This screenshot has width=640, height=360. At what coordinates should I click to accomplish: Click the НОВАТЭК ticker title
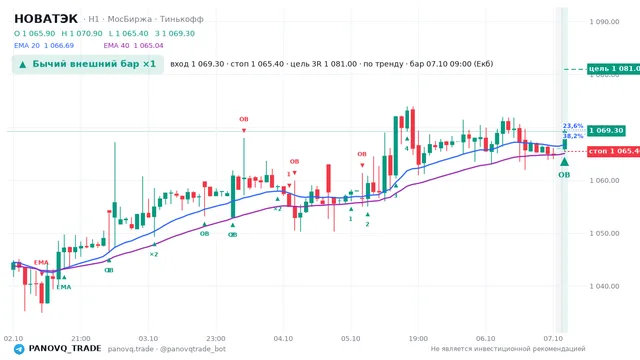coord(46,19)
